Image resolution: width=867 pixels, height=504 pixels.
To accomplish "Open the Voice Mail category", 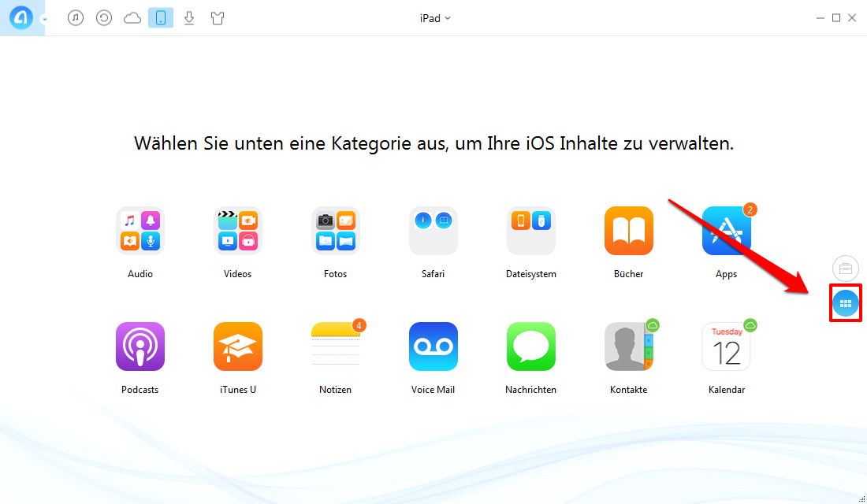I will (x=433, y=346).
